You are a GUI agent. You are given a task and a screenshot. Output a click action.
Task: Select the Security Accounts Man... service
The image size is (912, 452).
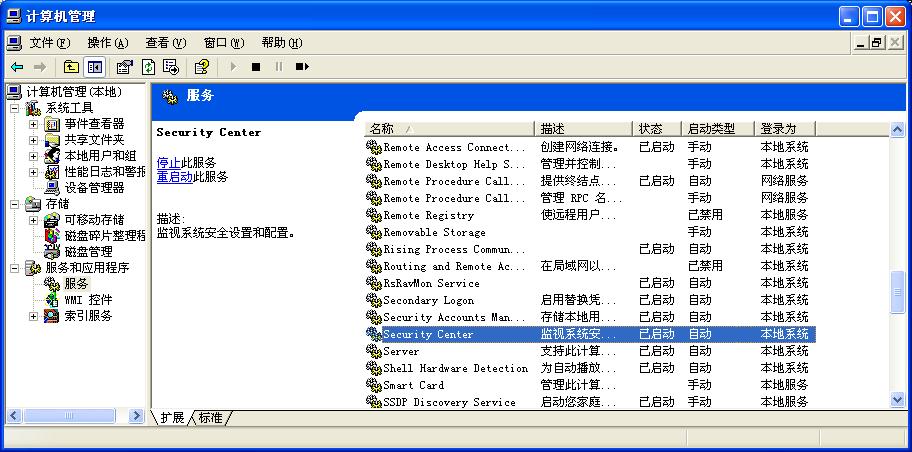click(454, 318)
